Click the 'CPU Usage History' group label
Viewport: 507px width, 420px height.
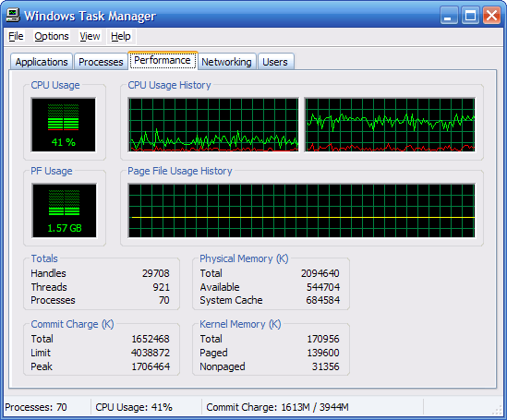(169, 85)
